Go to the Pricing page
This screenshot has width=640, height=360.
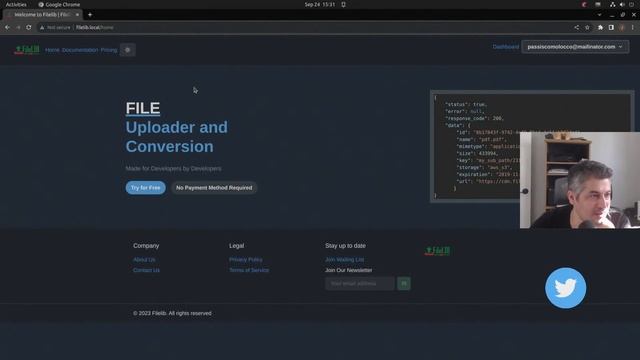[109, 50]
